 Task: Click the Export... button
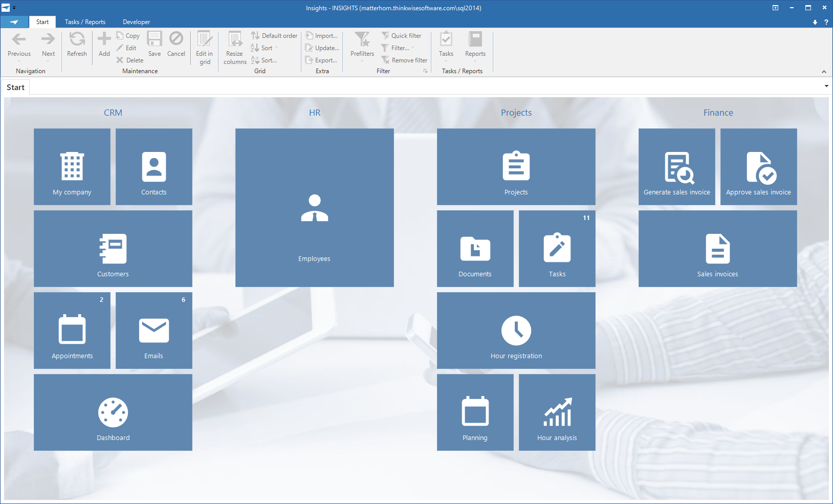point(321,60)
